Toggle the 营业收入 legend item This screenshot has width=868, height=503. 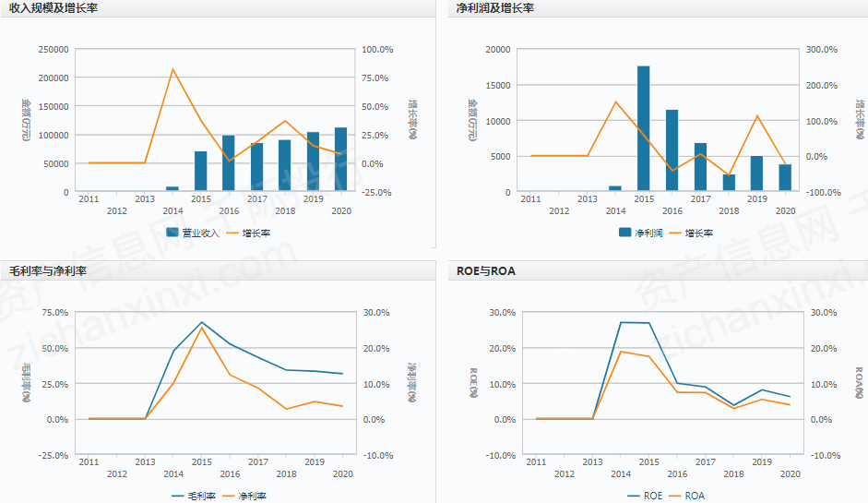193,233
